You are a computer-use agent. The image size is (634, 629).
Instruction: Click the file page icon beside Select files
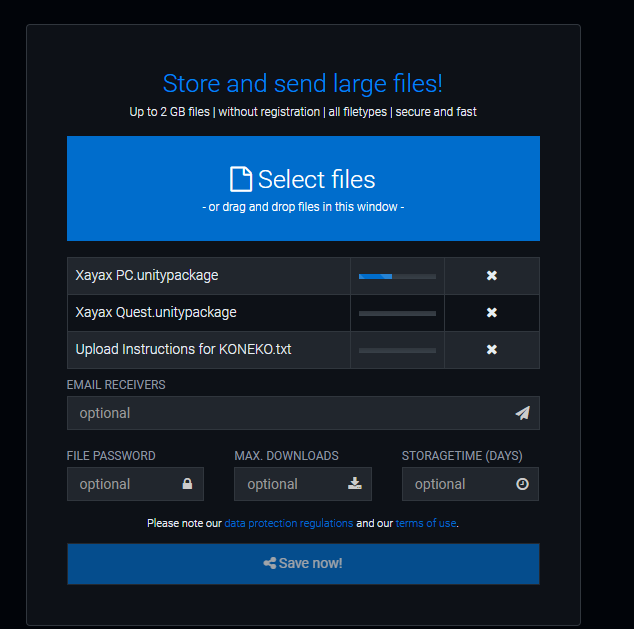point(241,179)
